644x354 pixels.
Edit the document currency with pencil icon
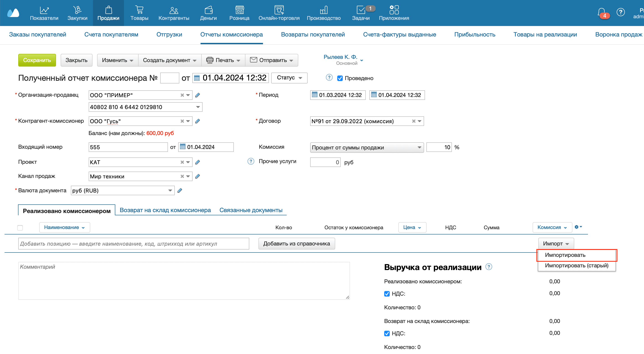180,191
